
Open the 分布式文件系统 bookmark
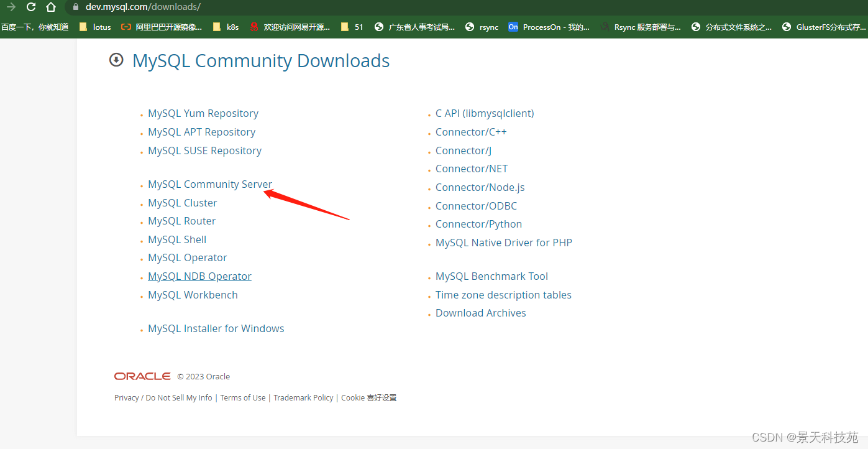pyautogui.click(x=731, y=27)
